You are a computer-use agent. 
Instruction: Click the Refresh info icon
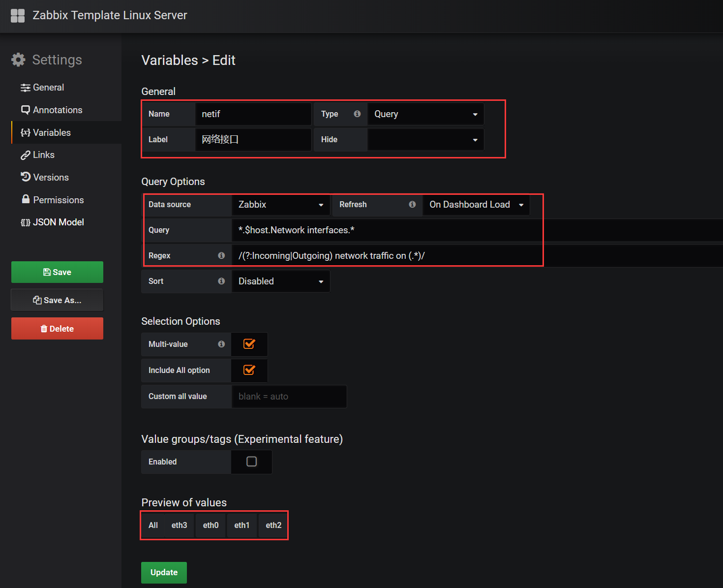point(412,204)
